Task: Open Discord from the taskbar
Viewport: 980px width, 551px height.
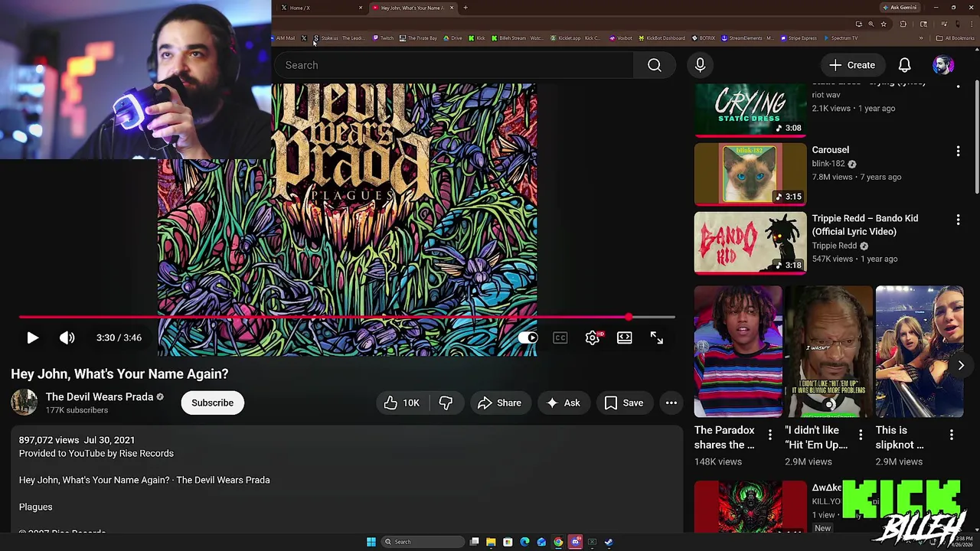Action: (575, 542)
